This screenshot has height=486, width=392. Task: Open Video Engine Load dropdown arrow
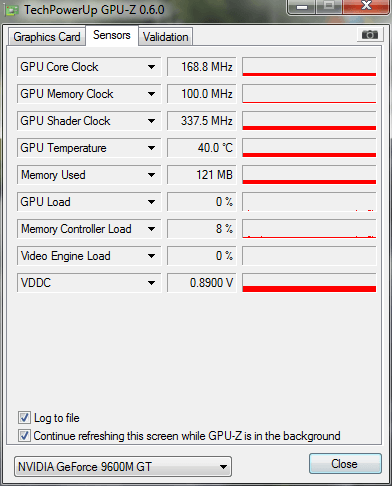click(x=151, y=256)
